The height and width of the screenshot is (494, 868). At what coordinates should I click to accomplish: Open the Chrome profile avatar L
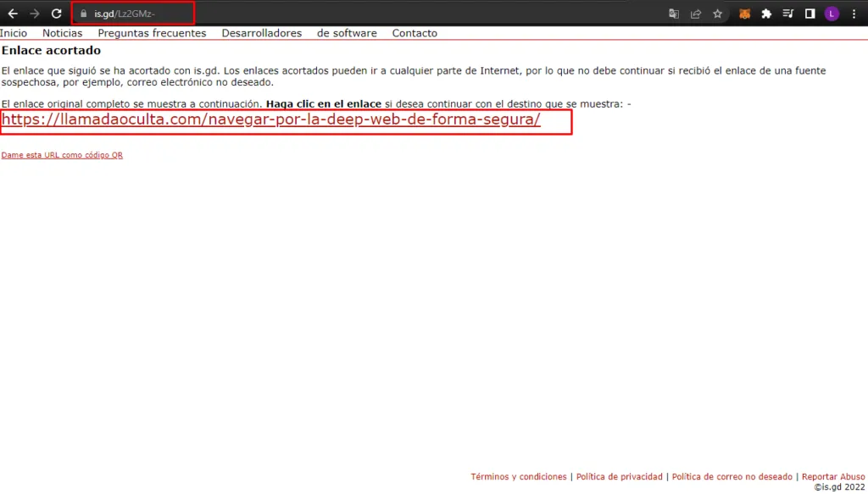pyautogui.click(x=832, y=13)
